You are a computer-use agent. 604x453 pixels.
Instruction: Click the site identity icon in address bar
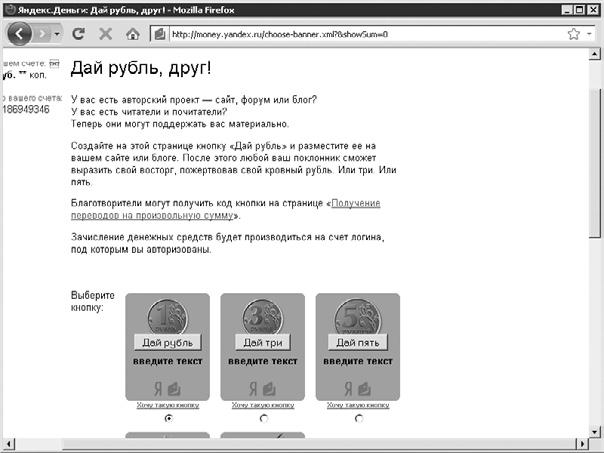tap(159, 33)
